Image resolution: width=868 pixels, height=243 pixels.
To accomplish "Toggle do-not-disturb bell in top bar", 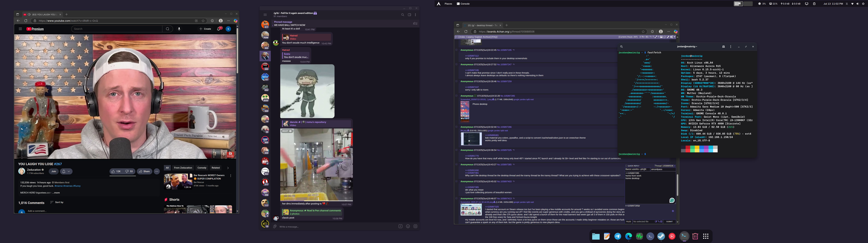I will [847, 4].
